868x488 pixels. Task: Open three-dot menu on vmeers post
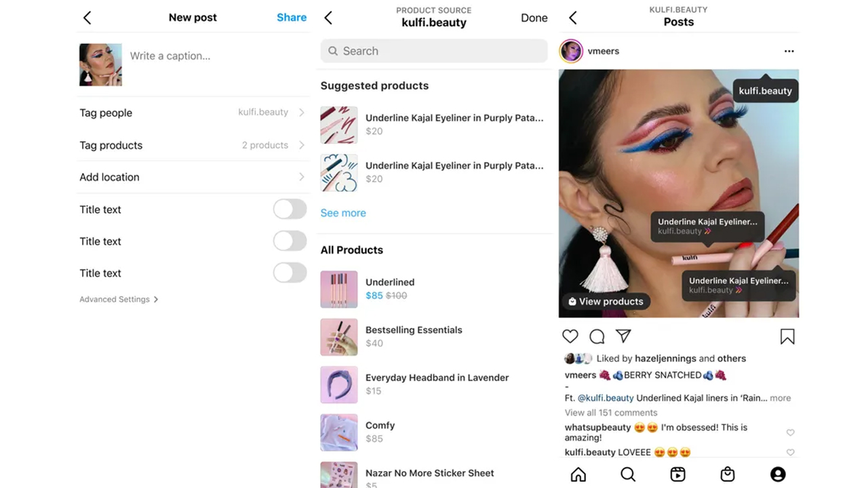tap(789, 51)
